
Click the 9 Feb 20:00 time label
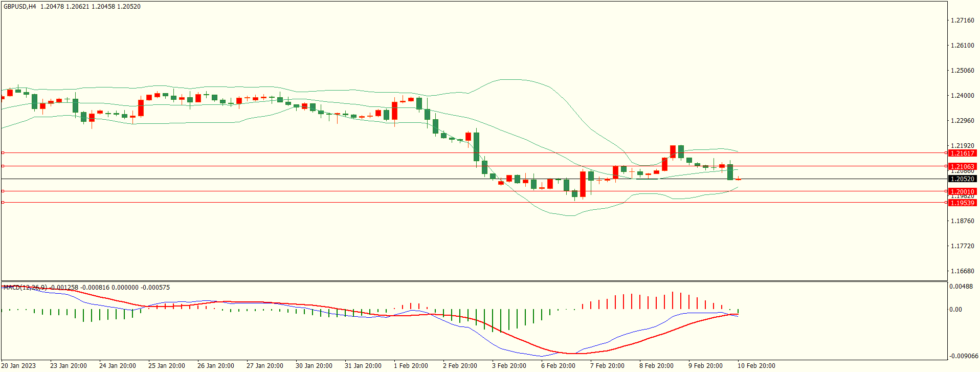pyautogui.click(x=706, y=365)
